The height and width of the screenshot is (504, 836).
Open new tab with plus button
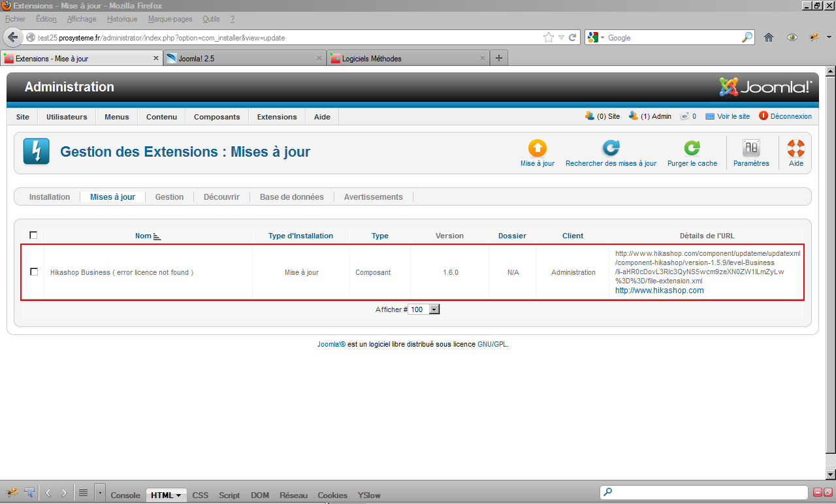(499, 58)
